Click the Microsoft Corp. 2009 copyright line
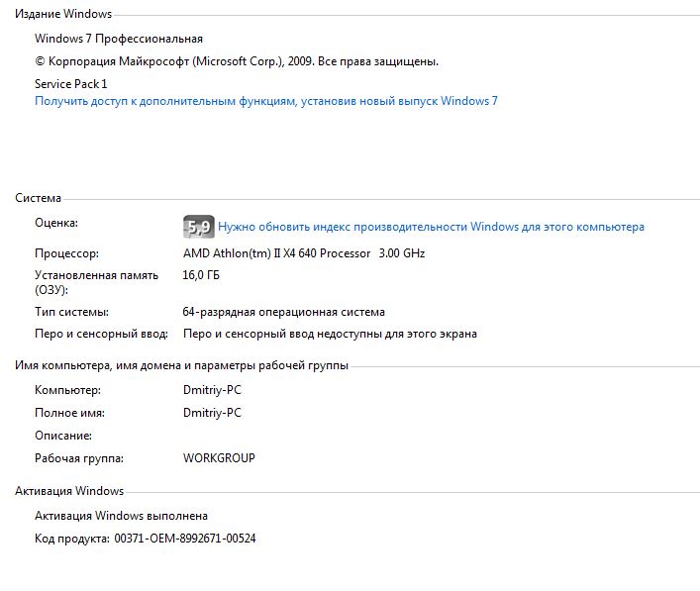The image size is (700, 591). click(x=236, y=61)
